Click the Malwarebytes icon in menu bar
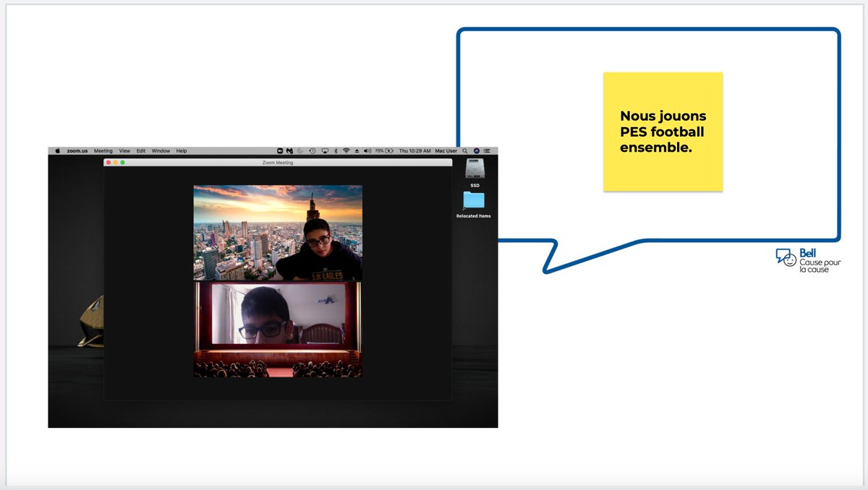This screenshot has width=868, height=490. (x=289, y=151)
